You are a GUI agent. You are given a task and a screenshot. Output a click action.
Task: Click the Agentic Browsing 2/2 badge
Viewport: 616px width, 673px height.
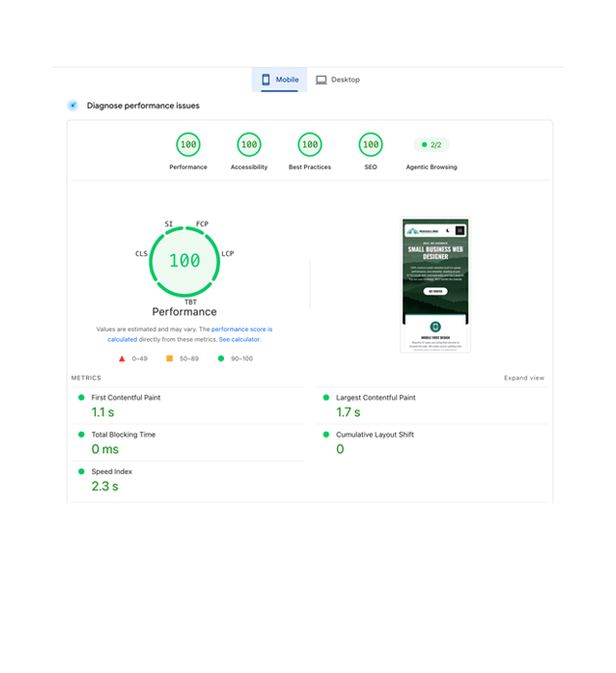pos(431,145)
